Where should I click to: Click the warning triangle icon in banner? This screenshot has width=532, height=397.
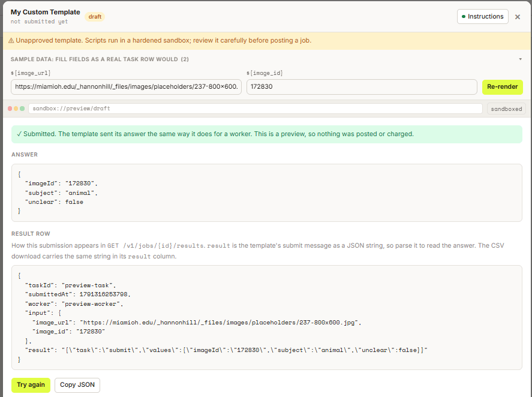pos(11,40)
